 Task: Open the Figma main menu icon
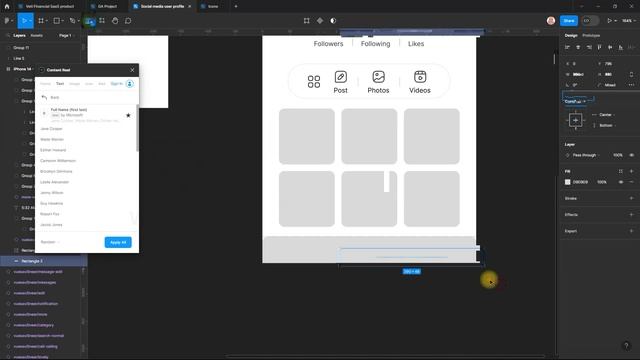pyautogui.click(x=8, y=20)
